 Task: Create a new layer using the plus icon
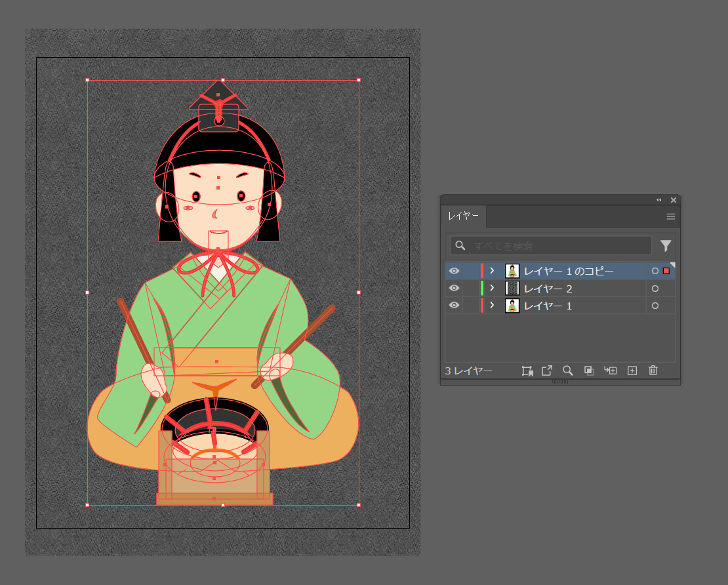click(x=632, y=371)
